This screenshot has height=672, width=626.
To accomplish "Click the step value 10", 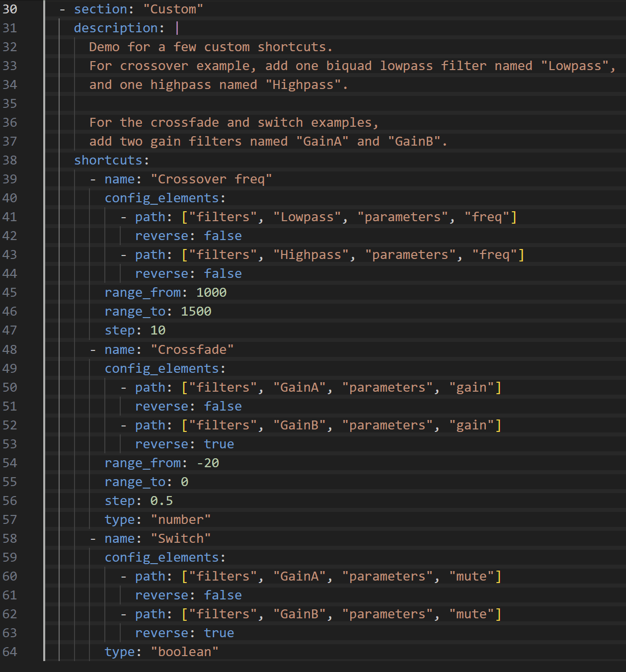I will pos(157,331).
